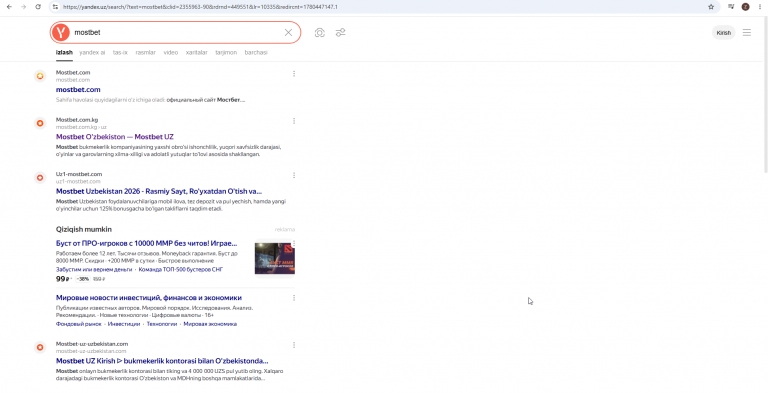The image size is (768, 393).
Task: Open browser profile avatar
Action: tap(745, 7)
